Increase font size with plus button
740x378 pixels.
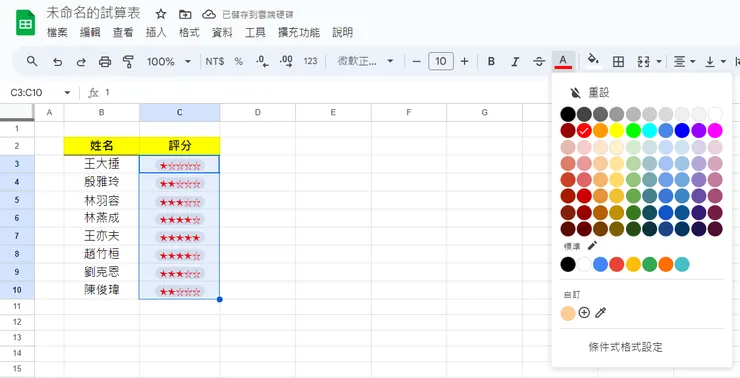[464, 61]
